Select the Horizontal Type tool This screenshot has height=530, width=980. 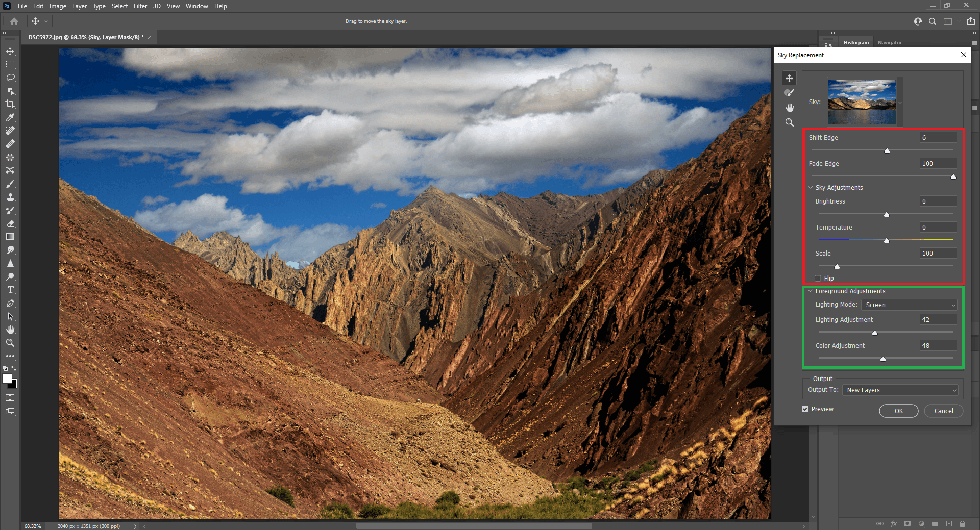[10, 290]
